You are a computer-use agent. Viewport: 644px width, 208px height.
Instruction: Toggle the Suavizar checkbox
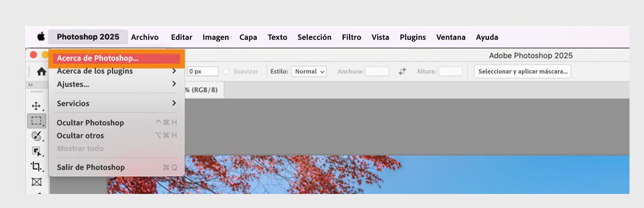point(226,71)
